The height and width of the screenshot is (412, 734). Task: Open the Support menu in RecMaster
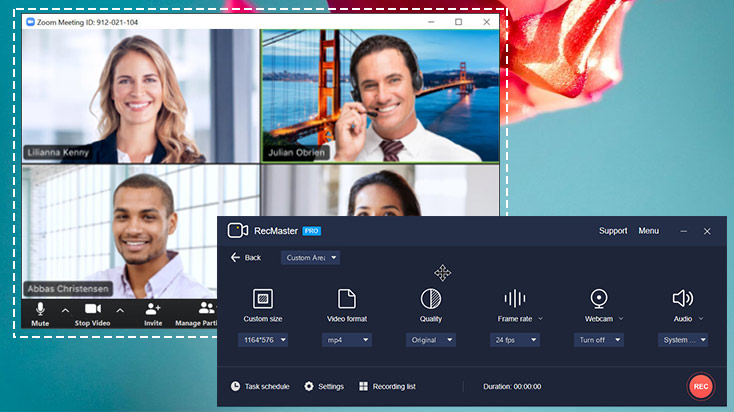(613, 231)
